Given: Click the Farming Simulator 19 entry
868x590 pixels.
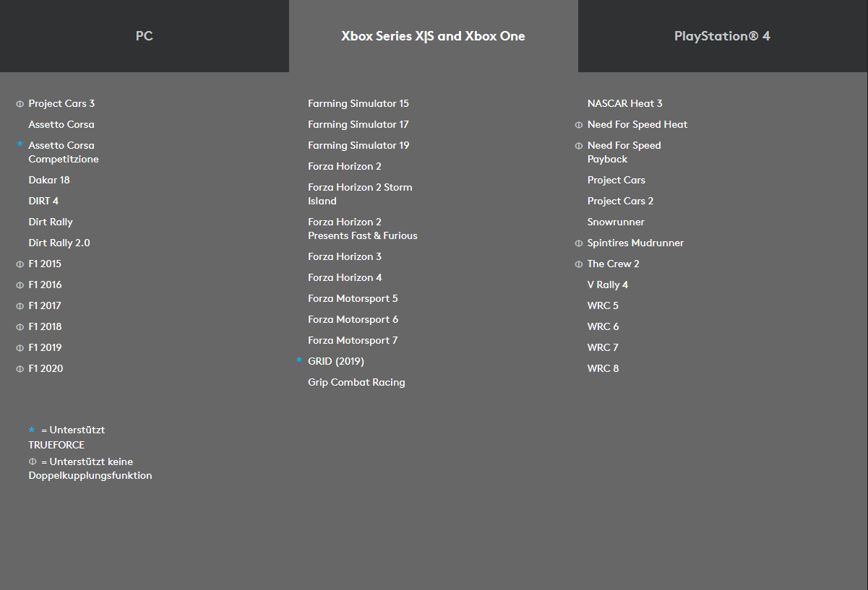Looking at the screenshot, I should coord(358,145).
